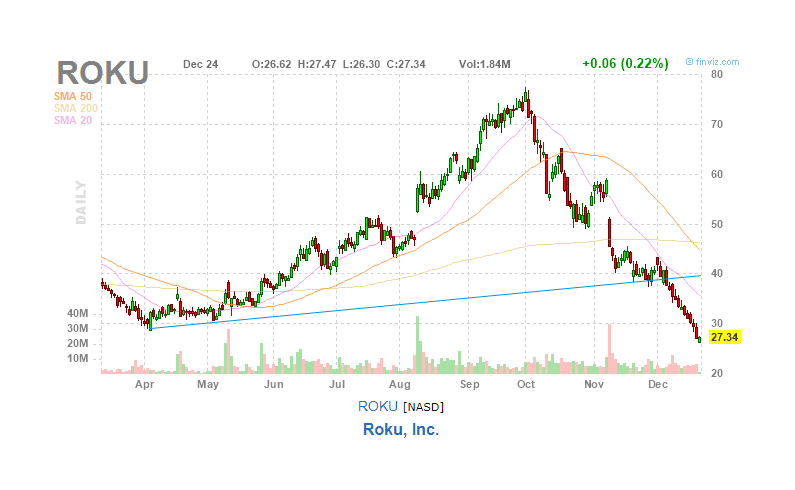795x490 pixels.
Task: Click the +0.06 (0.22%) change value
Action: [x=625, y=63]
